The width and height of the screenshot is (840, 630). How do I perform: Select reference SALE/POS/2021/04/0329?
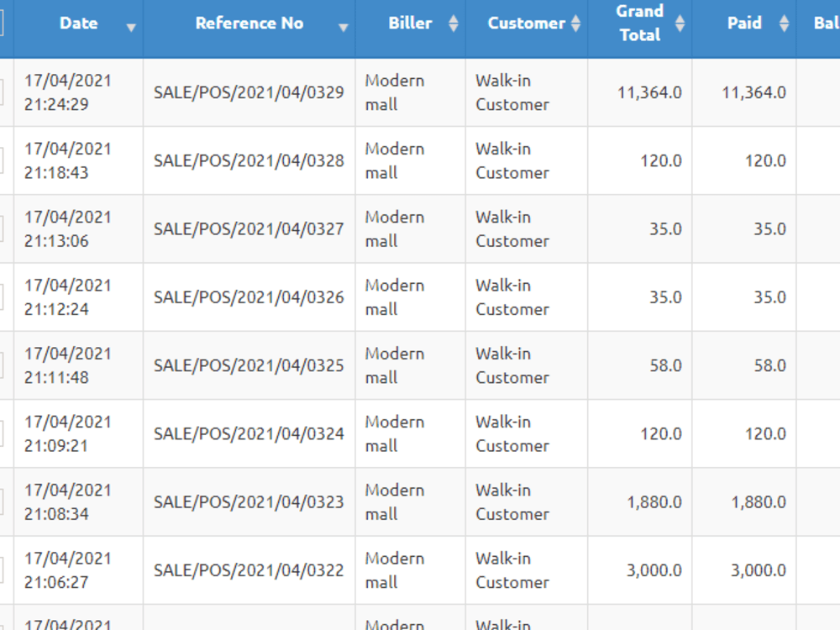point(249,92)
